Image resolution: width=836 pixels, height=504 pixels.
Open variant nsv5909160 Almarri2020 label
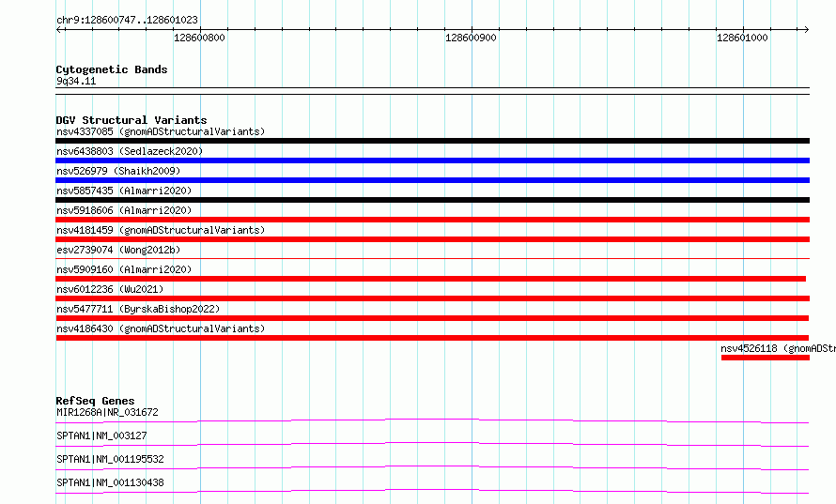click(124, 269)
